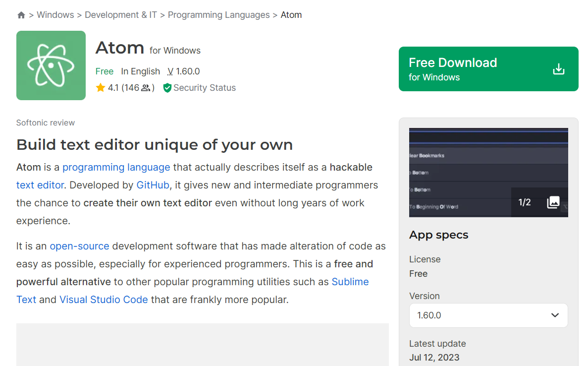Expand the Version 1.60.0 dropdown
The width and height of the screenshot is (588, 366).
click(x=488, y=315)
